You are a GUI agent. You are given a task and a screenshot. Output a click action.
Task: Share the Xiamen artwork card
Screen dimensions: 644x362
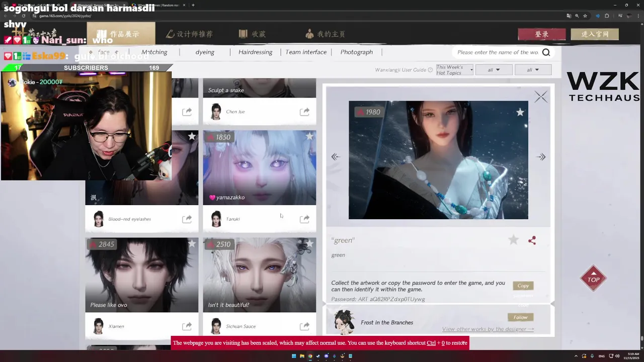(187, 326)
